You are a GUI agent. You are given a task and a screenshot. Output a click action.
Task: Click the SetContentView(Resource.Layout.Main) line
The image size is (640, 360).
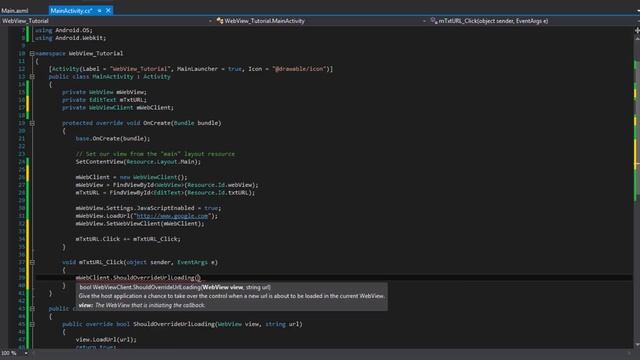coord(138,162)
